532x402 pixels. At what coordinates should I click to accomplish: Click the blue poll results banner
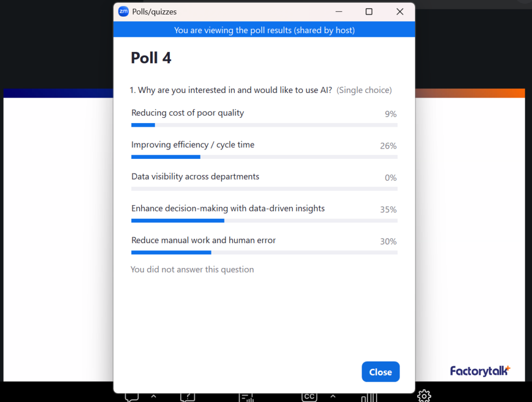pyautogui.click(x=264, y=30)
